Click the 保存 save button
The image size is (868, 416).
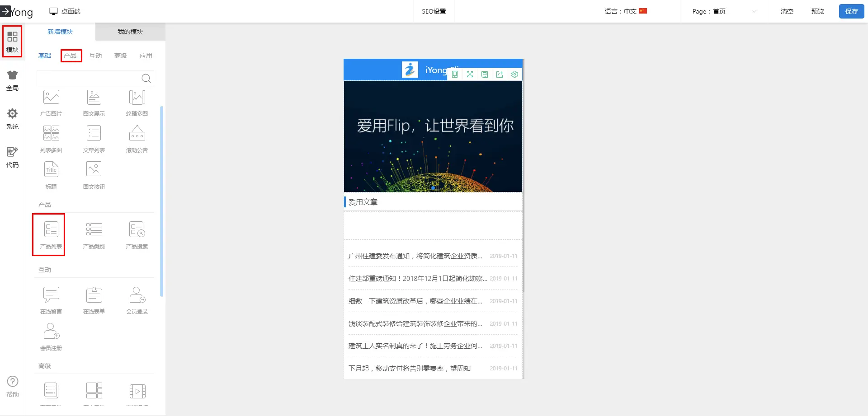click(851, 11)
